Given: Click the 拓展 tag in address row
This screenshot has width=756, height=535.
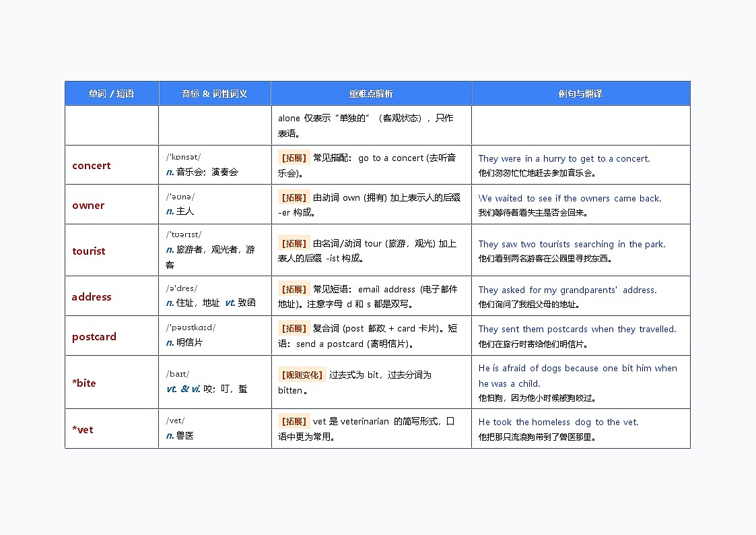Looking at the screenshot, I should point(294,290).
